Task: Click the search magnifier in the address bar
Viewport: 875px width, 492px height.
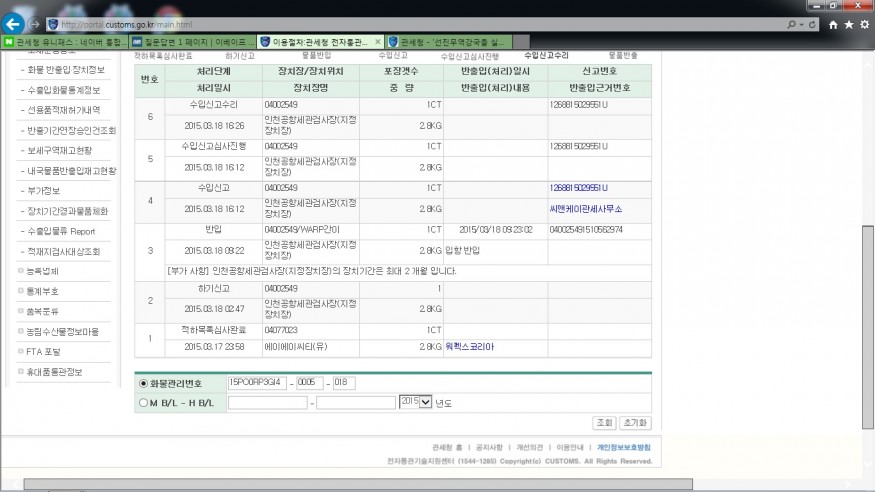Action: pyautogui.click(x=791, y=25)
